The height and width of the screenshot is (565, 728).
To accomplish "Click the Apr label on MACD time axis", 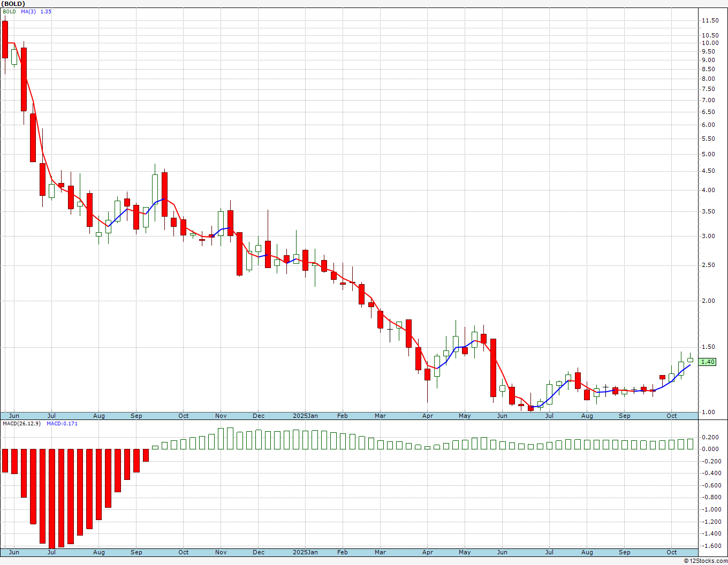I will 428,552.
